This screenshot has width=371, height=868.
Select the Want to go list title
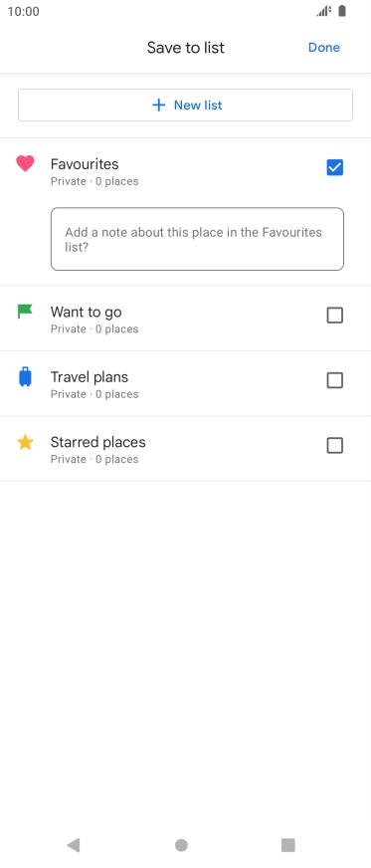point(87,313)
